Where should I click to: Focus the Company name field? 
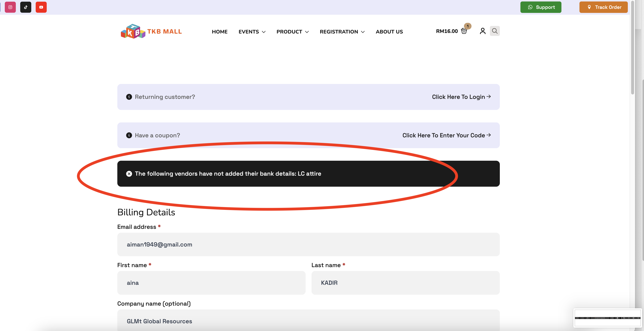coord(309,321)
